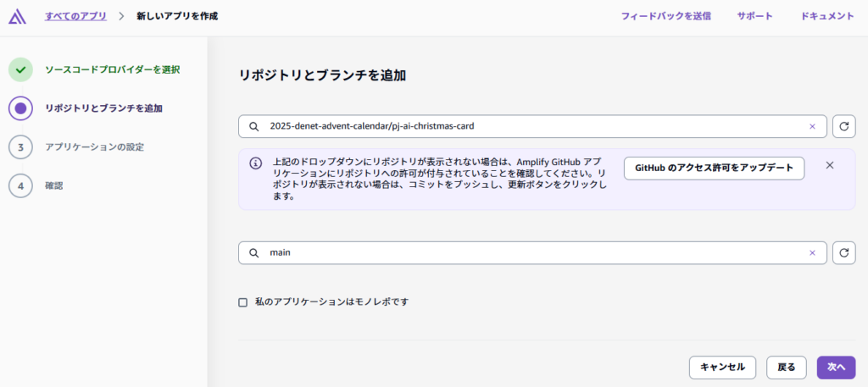Image resolution: width=868 pixels, height=387 pixels.
Task: Enable 私のアプリケーションはモノレポです checkbox
Action: click(243, 301)
